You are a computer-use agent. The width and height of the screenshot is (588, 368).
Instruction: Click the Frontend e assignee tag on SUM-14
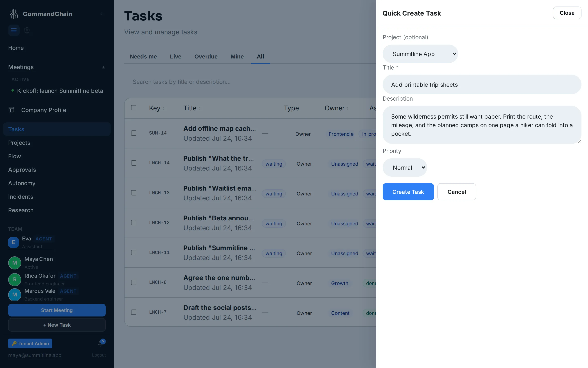341,134
